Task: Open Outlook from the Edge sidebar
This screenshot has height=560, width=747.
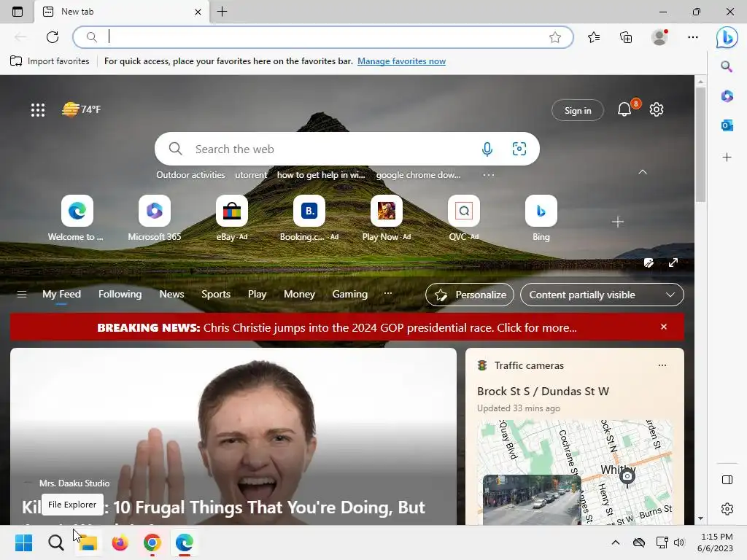Action: pyautogui.click(x=727, y=125)
